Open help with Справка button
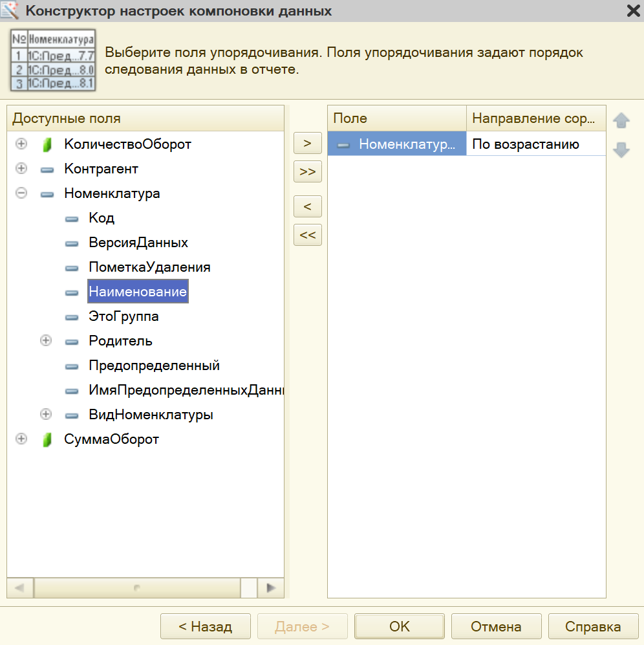The height and width of the screenshot is (645, 644). 593,626
